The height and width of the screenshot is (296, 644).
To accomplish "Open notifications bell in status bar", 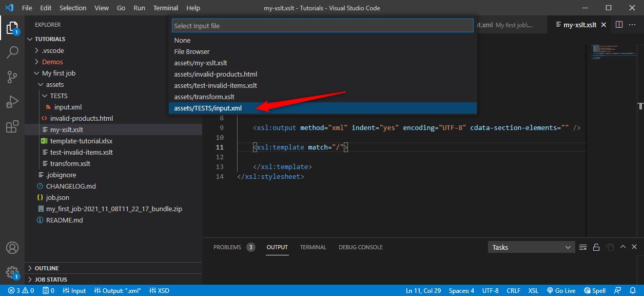I will pyautogui.click(x=634, y=290).
